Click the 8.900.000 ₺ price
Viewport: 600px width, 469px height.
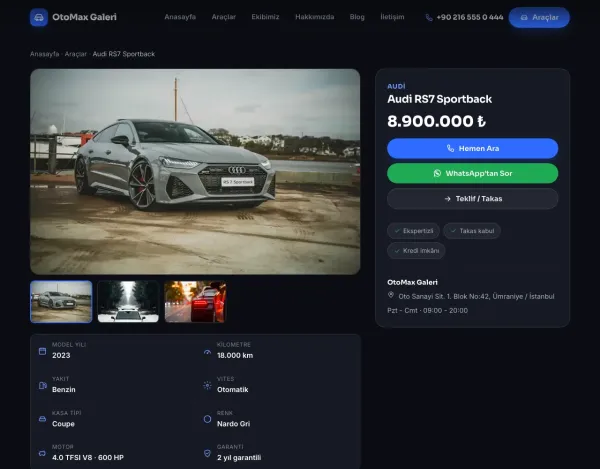point(436,121)
